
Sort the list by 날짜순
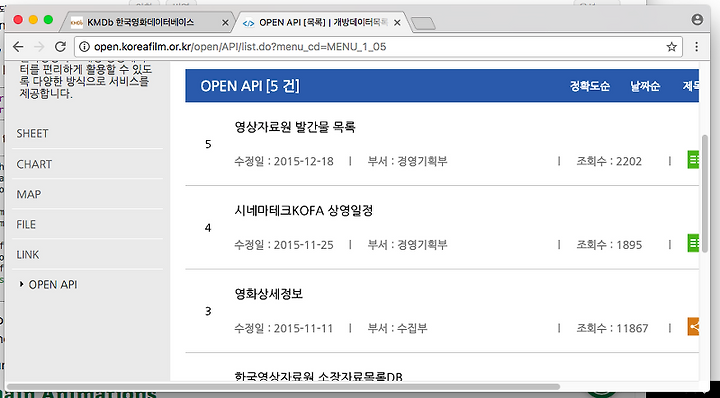point(645,86)
